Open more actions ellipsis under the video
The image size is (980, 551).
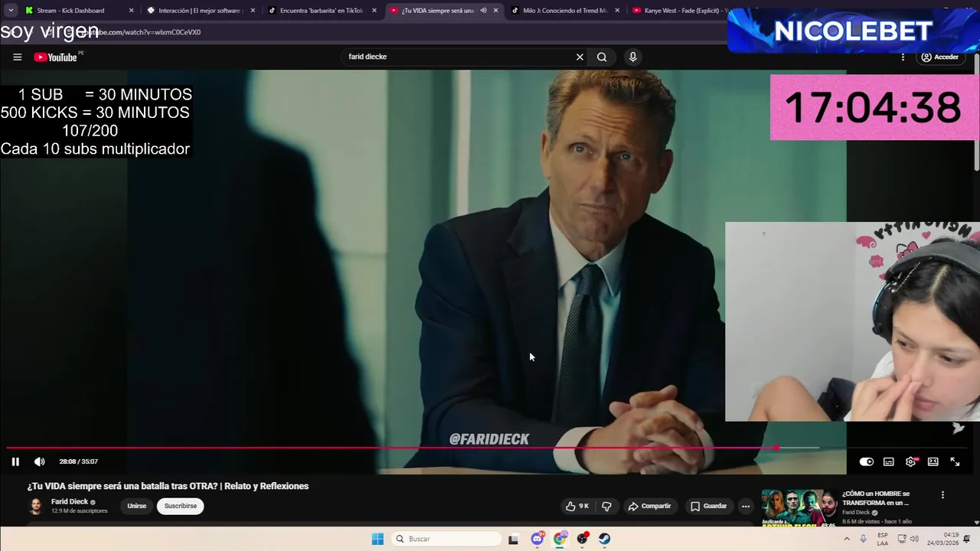point(746,506)
